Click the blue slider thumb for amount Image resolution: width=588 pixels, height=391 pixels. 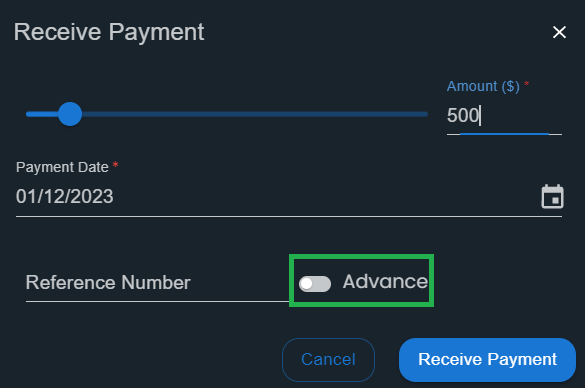[x=70, y=114]
